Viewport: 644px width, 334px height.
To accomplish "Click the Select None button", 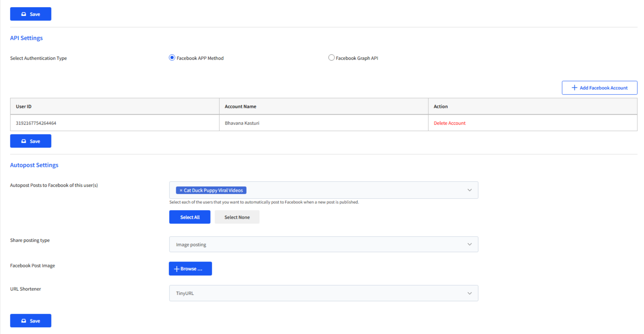I will (237, 217).
